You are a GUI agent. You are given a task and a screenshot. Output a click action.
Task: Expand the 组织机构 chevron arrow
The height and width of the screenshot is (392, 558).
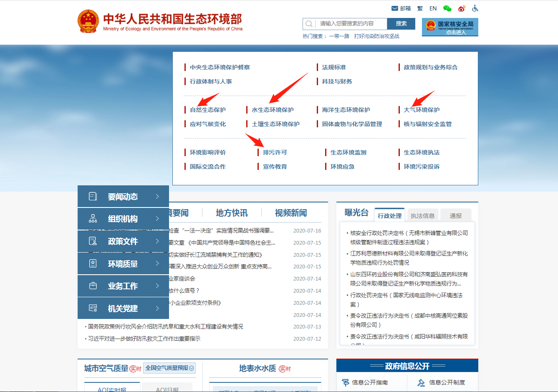click(x=157, y=218)
